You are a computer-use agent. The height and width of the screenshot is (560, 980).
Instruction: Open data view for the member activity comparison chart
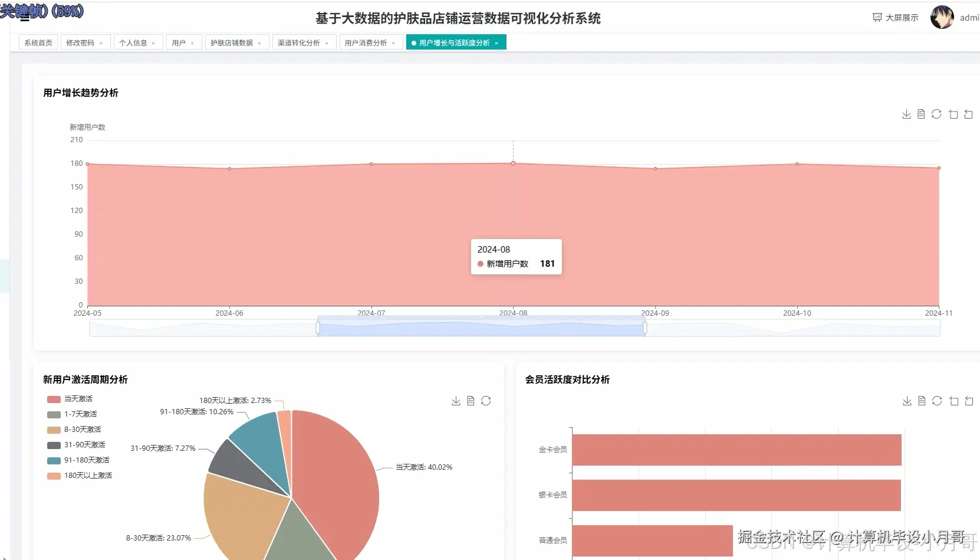coord(922,401)
